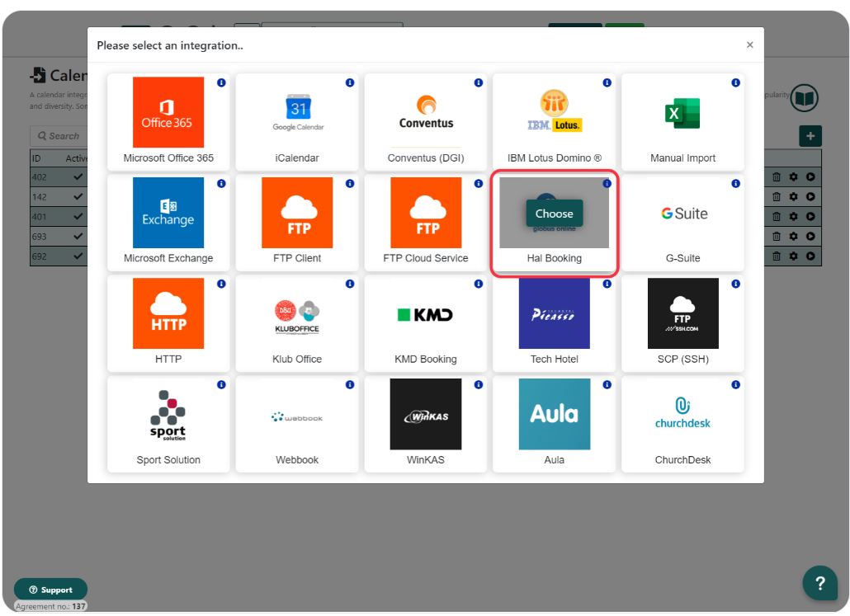Select the Aula integration
Viewport: 850px width, 616px height.
point(554,424)
